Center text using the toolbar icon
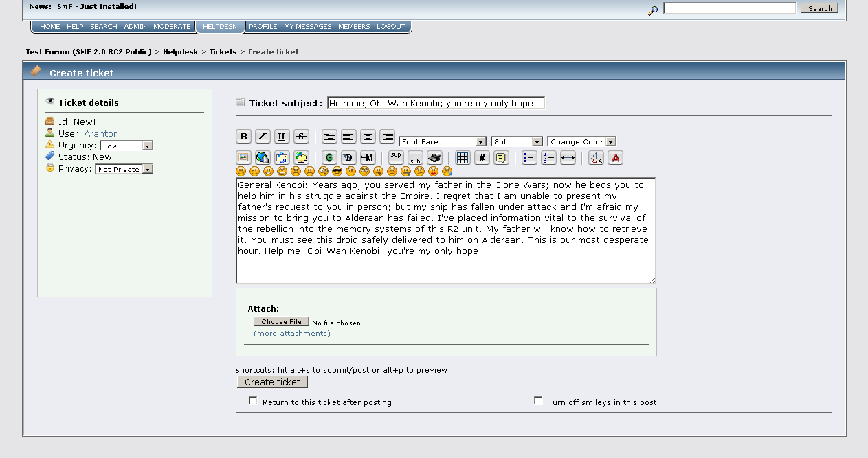This screenshot has height=458, width=868. pos(368,136)
